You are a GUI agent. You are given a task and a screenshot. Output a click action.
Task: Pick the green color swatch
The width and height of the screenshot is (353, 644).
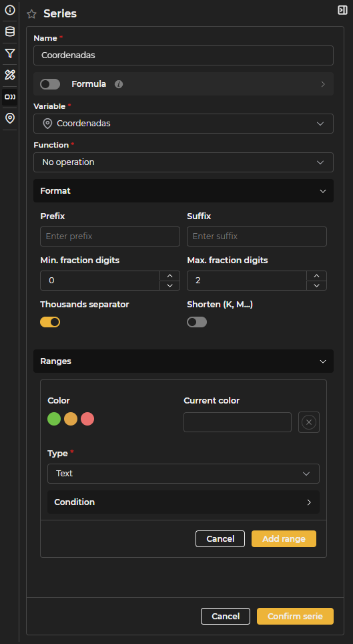tap(54, 419)
